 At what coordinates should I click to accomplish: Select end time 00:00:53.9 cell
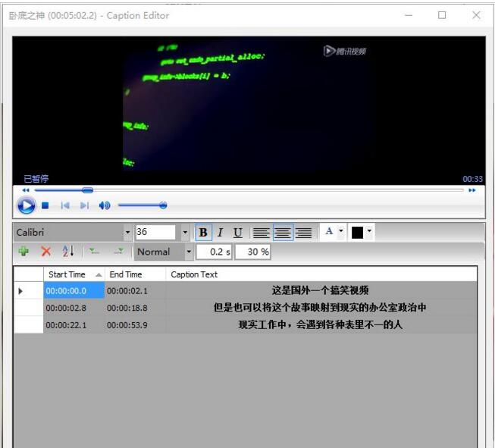135,325
